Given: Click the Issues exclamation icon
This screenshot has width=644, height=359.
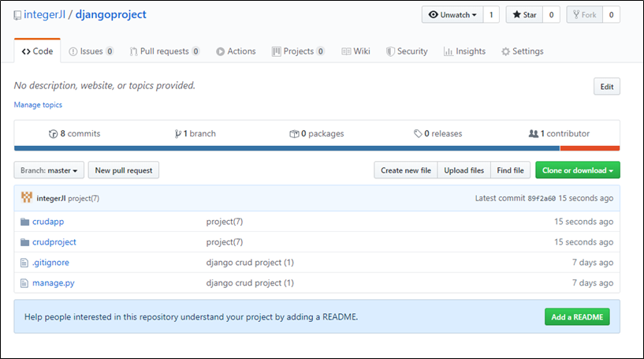Looking at the screenshot, I should (x=73, y=51).
